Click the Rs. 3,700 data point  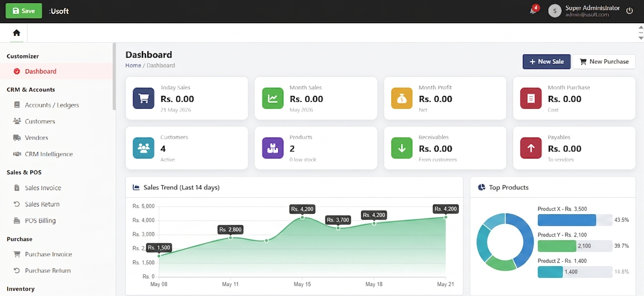(x=338, y=228)
